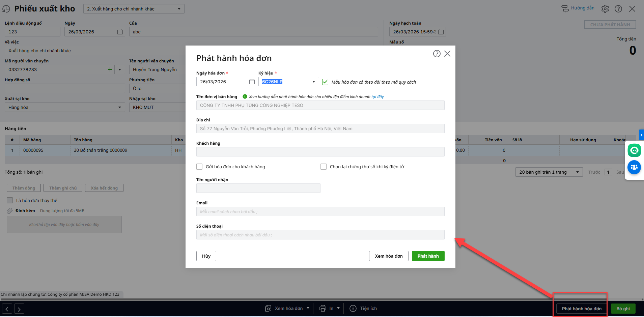Uncheck Mẫu hóa đơn theo mã quy cách
The height and width of the screenshot is (317, 644).
tap(325, 82)
